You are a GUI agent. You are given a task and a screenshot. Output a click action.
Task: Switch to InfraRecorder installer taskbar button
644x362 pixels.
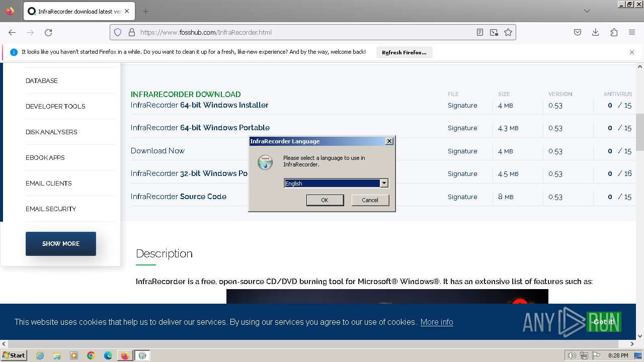coord(142,355)
